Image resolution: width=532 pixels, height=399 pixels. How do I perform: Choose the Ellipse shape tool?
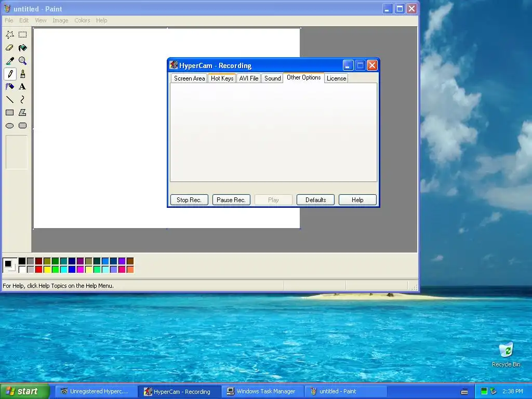pos(10,126)
